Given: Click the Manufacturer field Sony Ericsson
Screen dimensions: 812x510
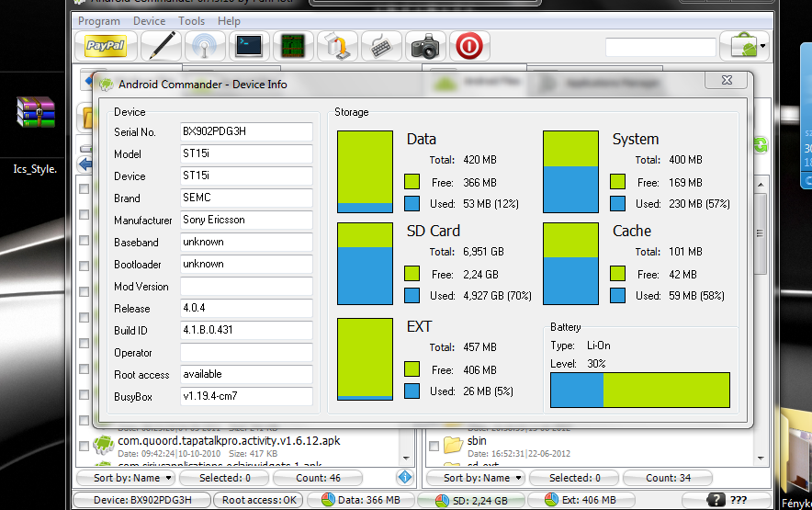Looking at the screenshot, I should [x=246, y=220].
